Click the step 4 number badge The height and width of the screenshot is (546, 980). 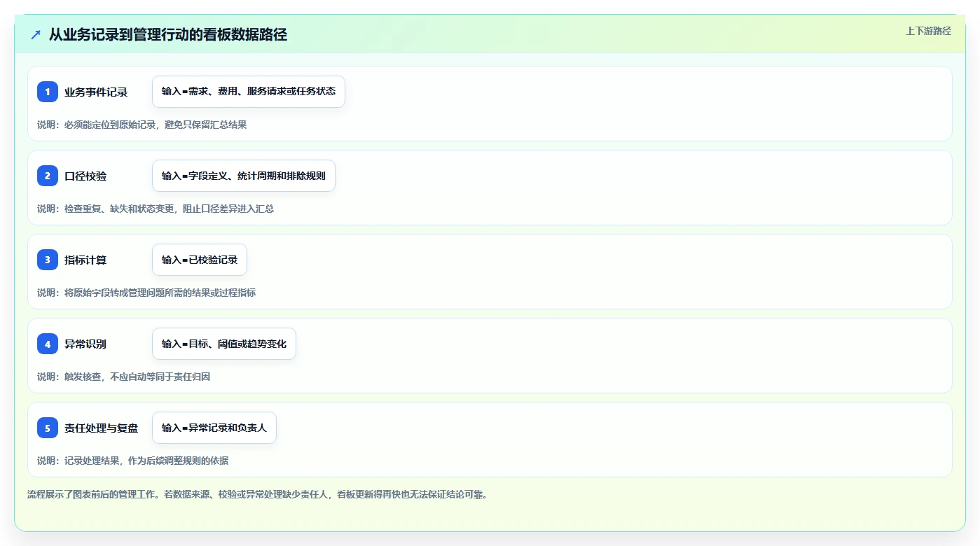pos(48,344)
